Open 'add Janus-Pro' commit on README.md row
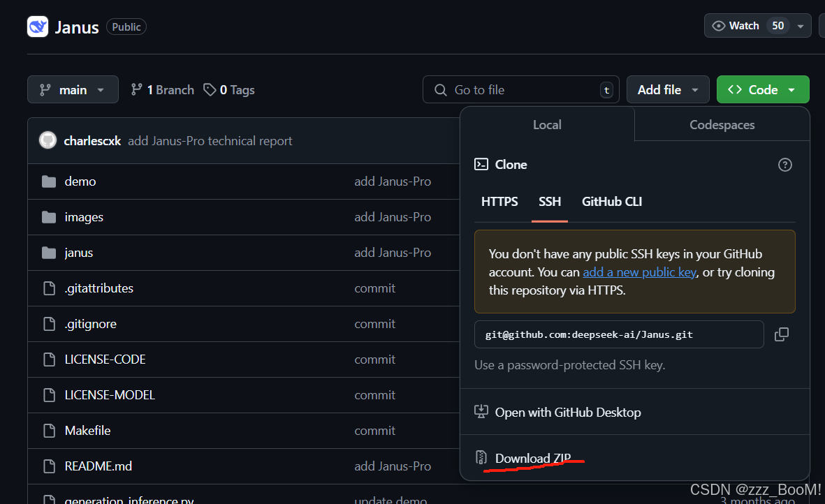The width and height of the screenshot is (825, 504). 393,466
